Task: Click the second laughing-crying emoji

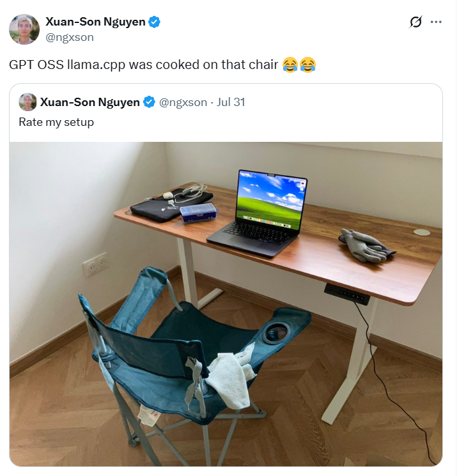Action: pos(308,65)
